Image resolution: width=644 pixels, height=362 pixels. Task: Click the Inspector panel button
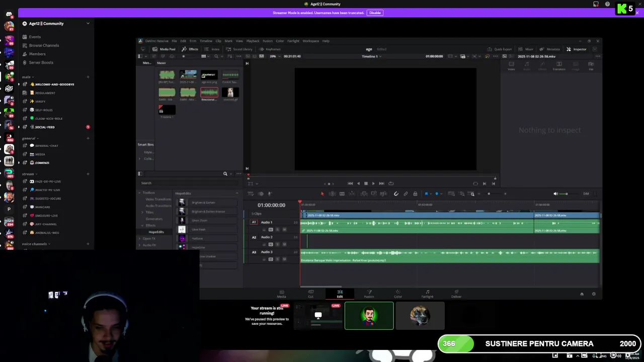[x=577, y=49]
